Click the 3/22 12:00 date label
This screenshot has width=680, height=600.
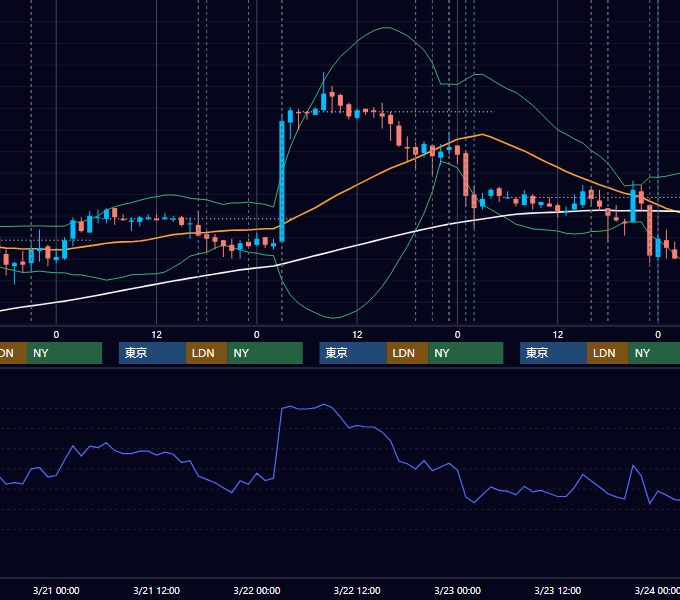pos(357,590)
